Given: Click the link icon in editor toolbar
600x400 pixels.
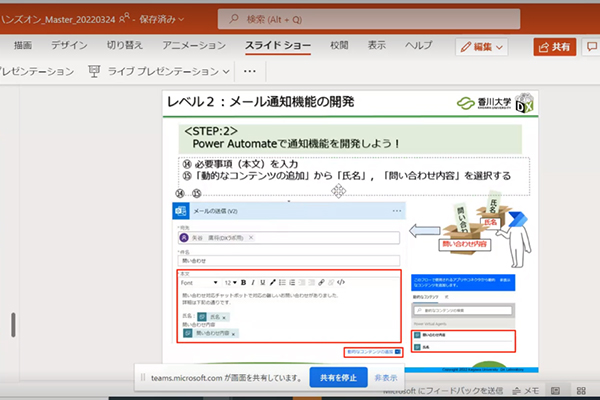Looking at the screenshot, I should tap(321, 282).
